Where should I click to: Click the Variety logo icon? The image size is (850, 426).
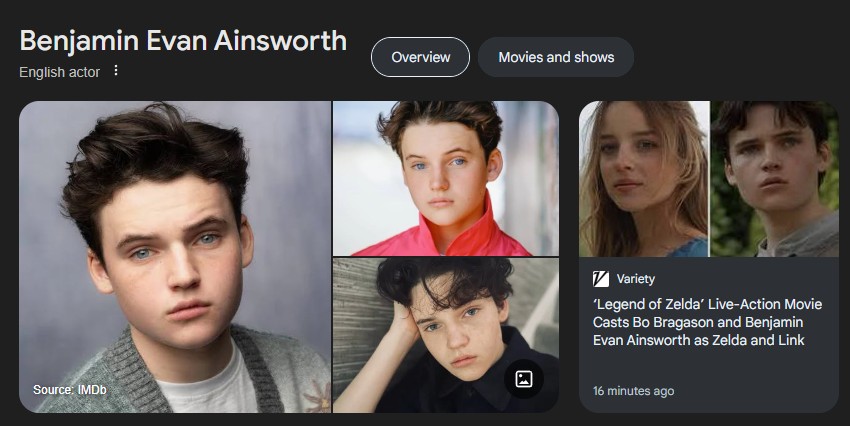(x=601, y=279)
